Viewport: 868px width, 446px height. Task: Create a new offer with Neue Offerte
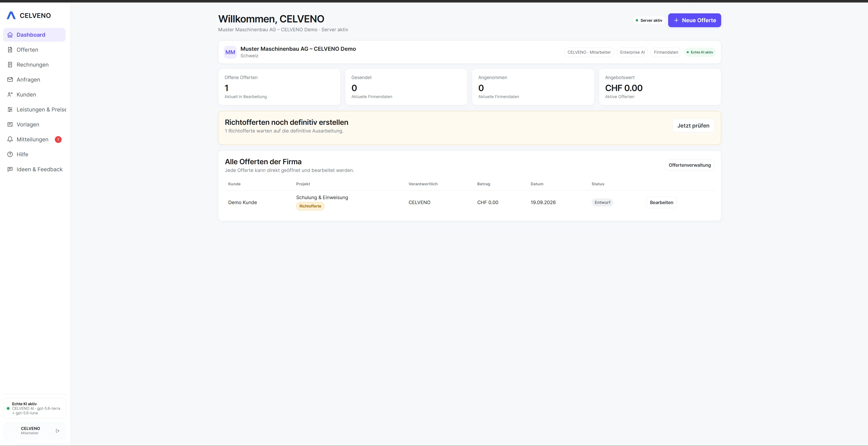694,20
